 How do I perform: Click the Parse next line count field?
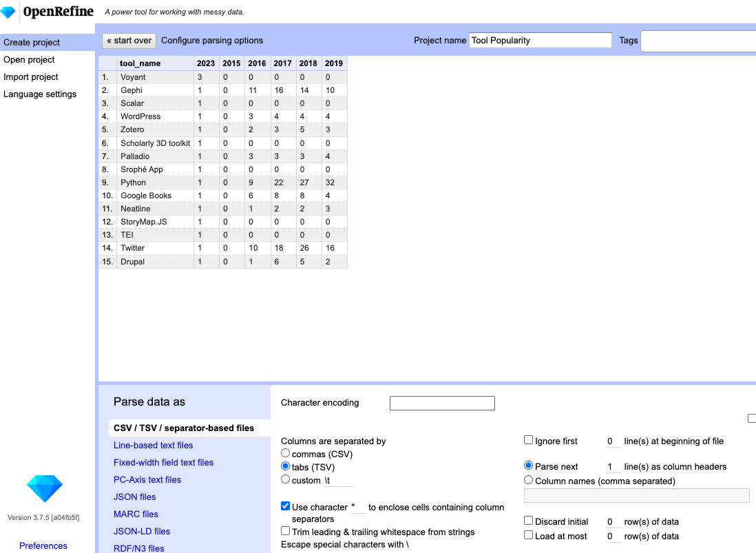pos(613,467)
